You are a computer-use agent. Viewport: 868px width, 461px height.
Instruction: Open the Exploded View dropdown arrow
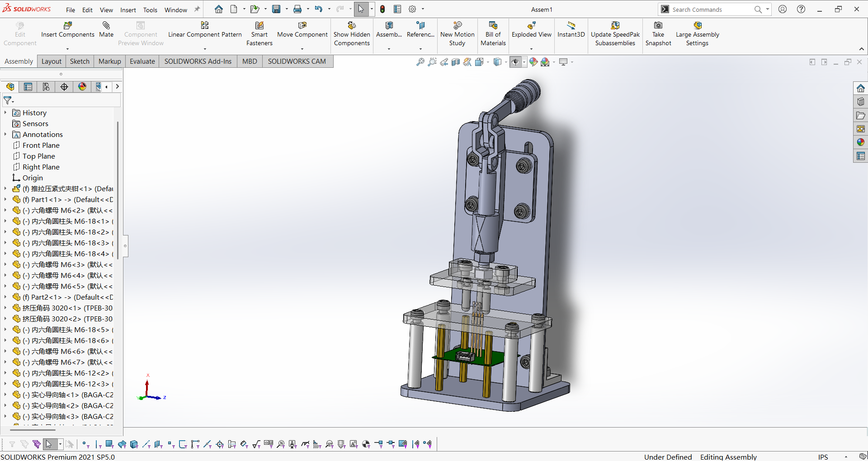tap(531, 49)
